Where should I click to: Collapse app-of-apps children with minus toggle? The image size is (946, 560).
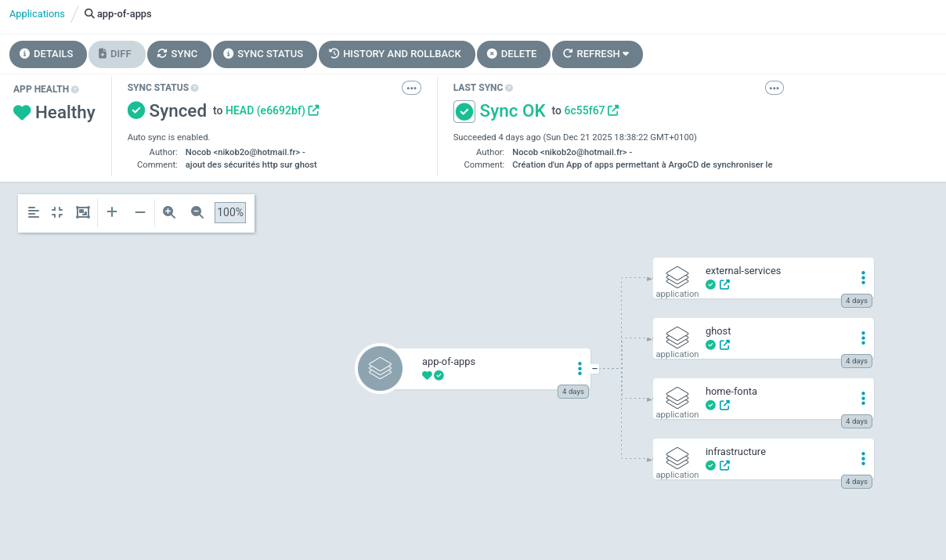[594, 368]
